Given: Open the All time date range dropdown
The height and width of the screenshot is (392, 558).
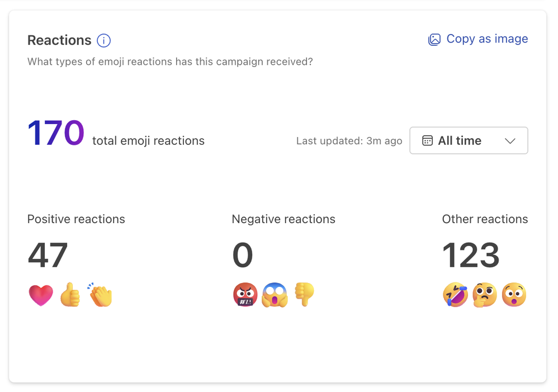Looking at the screenshot, I should click(x=469, y=141).
